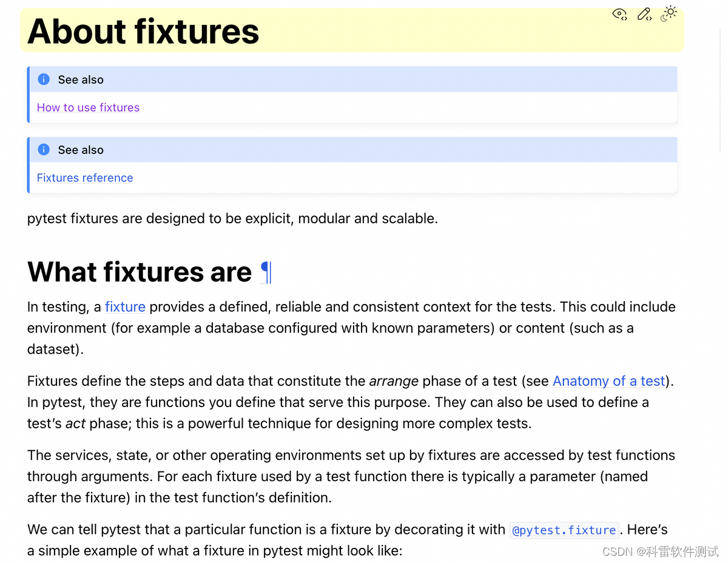Open the Fixtures reference link
The image size is (728, 563).
tap(85, 178)
